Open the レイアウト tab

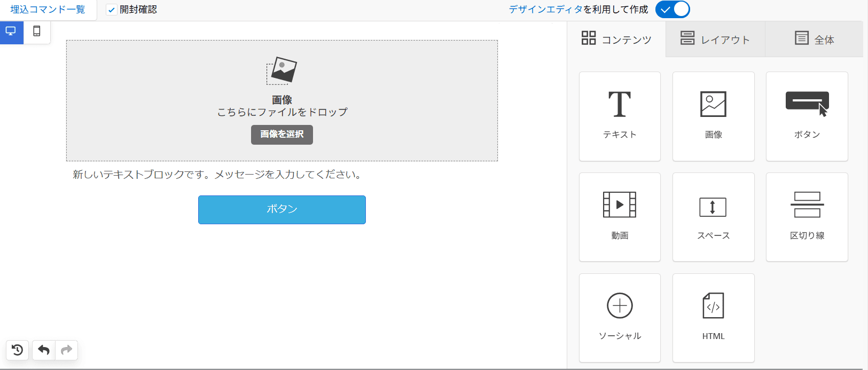pos(715,39)
